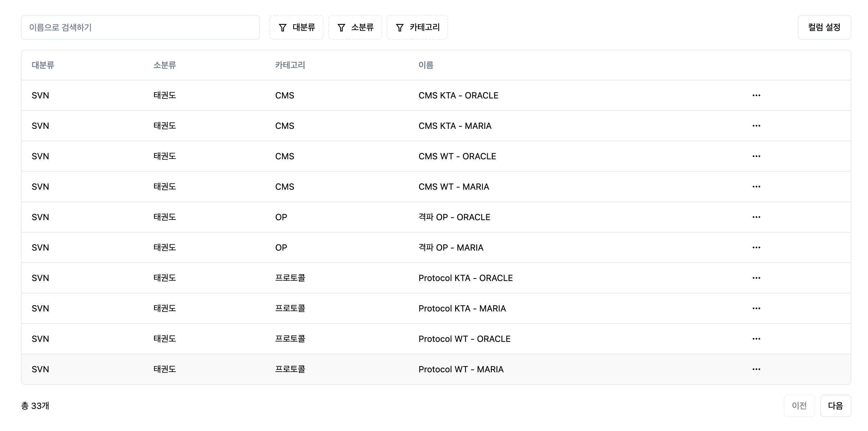The width and height of the screenshot is (868, 431).
Task: Select the CMS WT - ORACLE name cell
Action: tap(457, 156)
